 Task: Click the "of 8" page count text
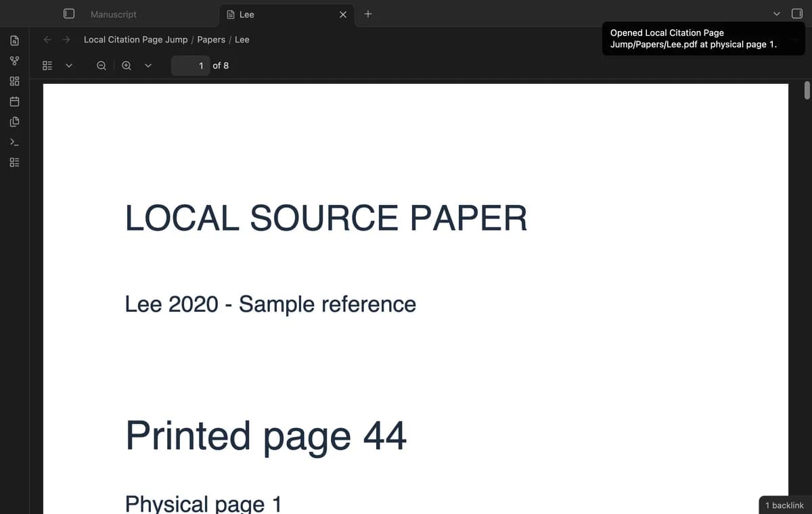221,66
